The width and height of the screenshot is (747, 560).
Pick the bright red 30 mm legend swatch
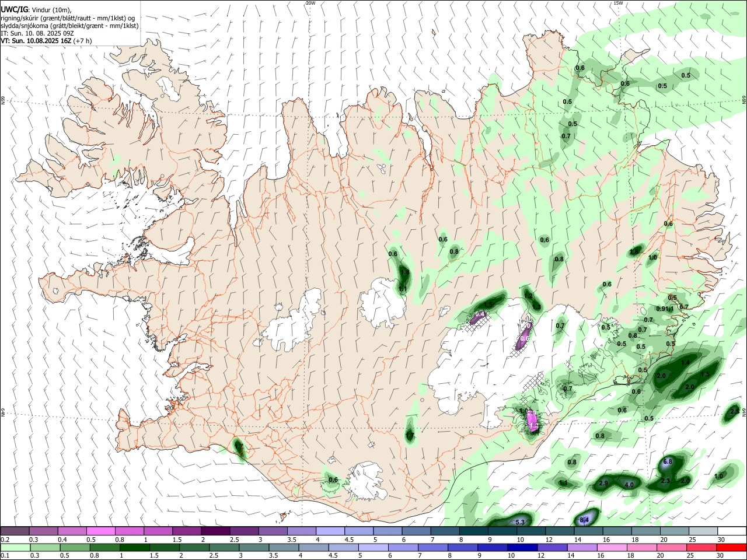pos(731,547)
